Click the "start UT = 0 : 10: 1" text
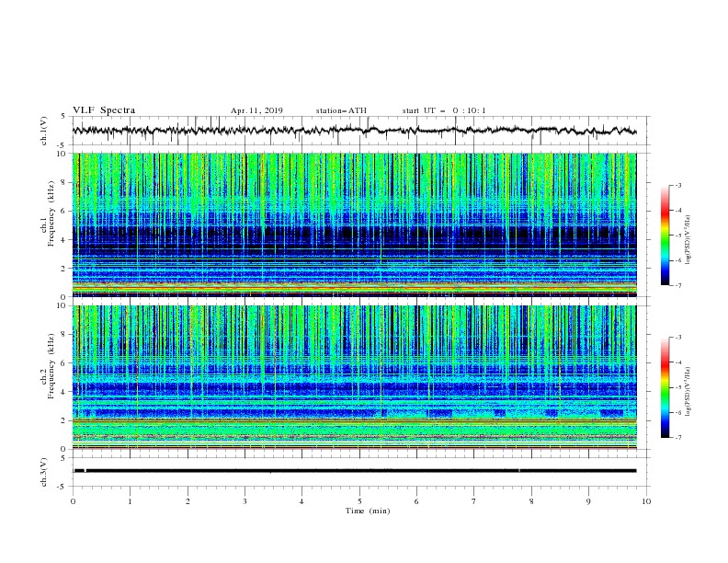Image resolution: width=728 pixels, height=563 pixels. pyautogui.click(x=444, y=110)
